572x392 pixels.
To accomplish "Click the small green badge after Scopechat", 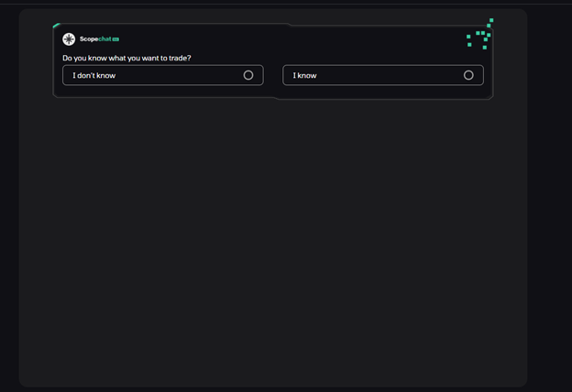I will coord(115,39).
